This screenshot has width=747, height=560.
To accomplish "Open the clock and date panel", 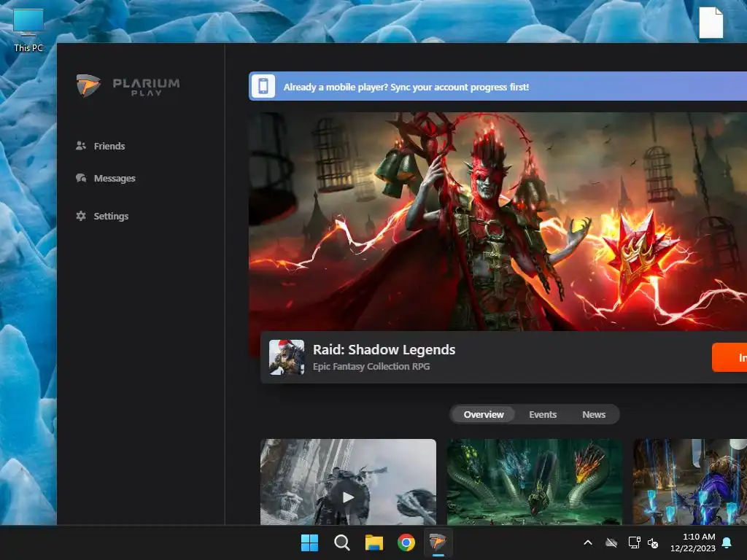I will (x=693, y=542).
